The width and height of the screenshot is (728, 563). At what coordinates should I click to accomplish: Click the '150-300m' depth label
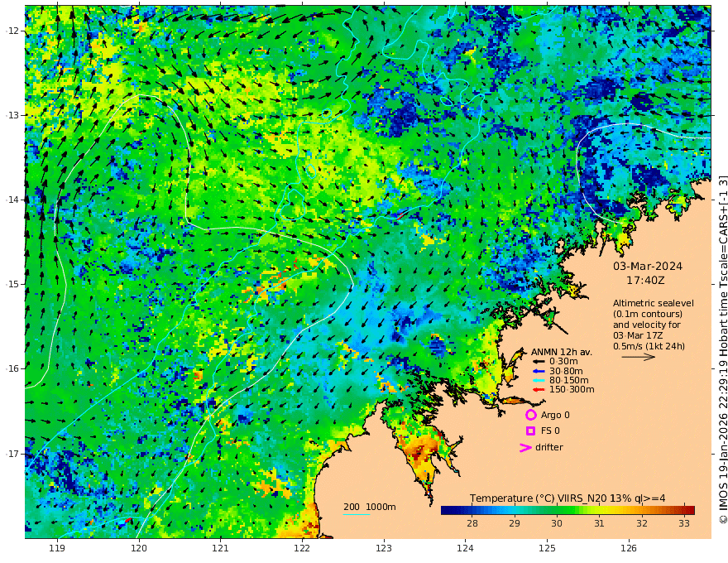point(572,389)
